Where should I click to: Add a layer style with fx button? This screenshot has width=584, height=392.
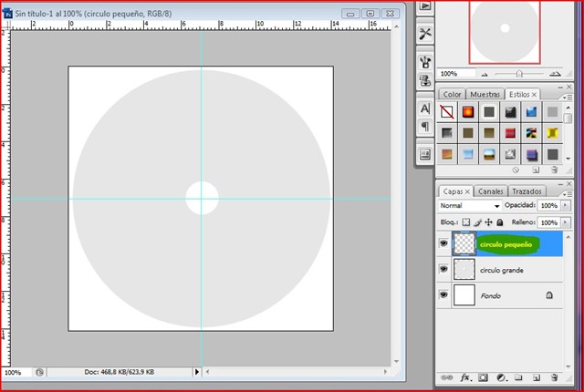[x=464, y=377]
